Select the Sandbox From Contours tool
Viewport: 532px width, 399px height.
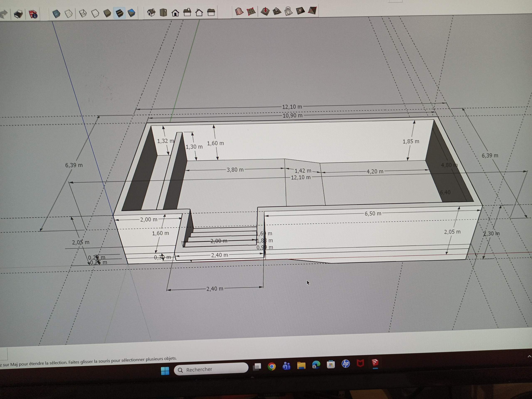point(239,12)
